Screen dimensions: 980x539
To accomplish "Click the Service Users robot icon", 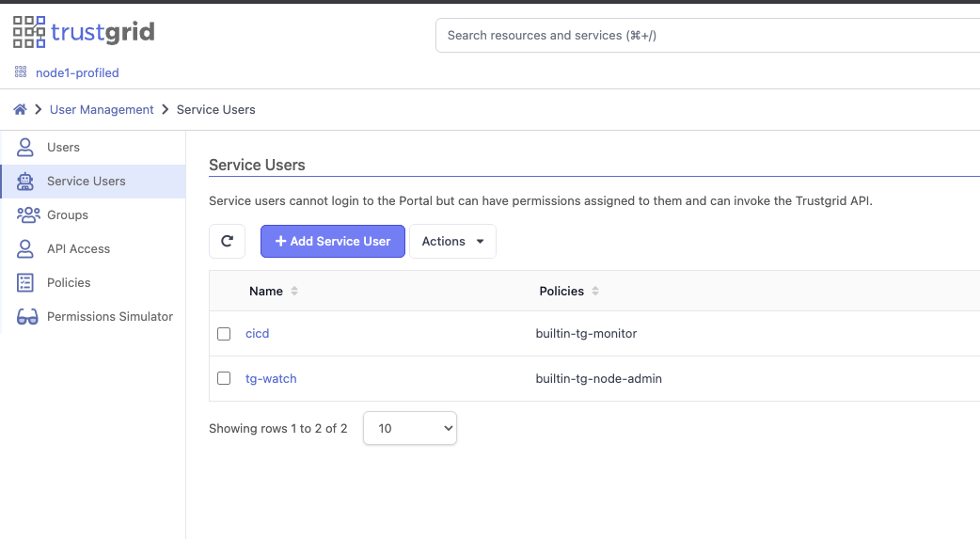I will [x=26, y=181].
